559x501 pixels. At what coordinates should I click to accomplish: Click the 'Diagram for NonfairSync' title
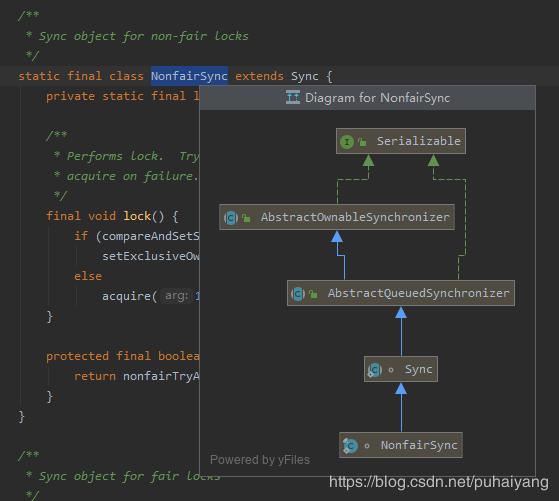coord(378,98)
